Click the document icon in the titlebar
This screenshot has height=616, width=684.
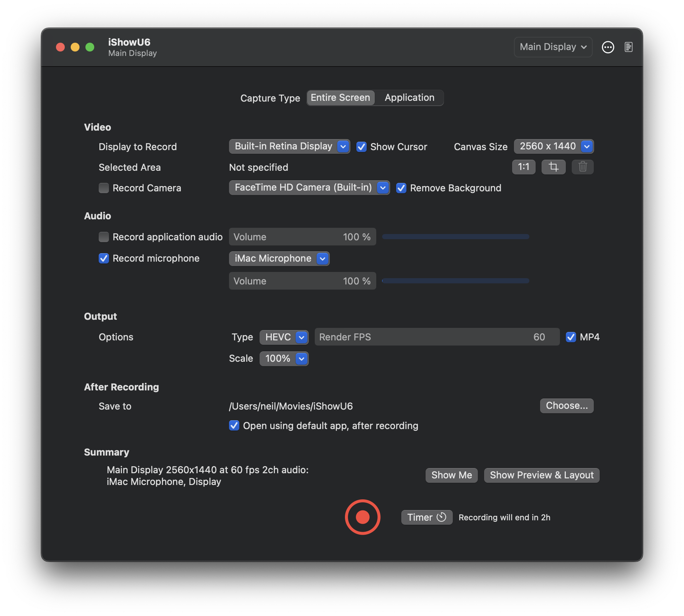628,47
